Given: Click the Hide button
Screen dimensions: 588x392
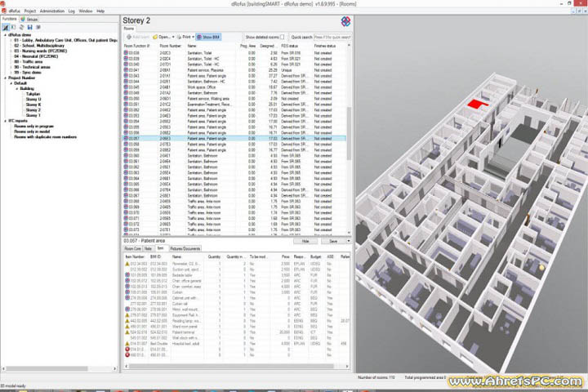Looking at the screenshot, I should click(305, 241).
